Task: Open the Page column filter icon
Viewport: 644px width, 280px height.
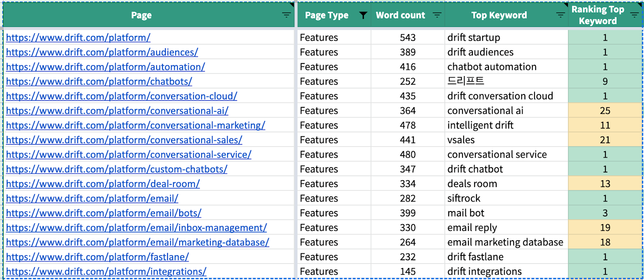Action: click(286, 15)
